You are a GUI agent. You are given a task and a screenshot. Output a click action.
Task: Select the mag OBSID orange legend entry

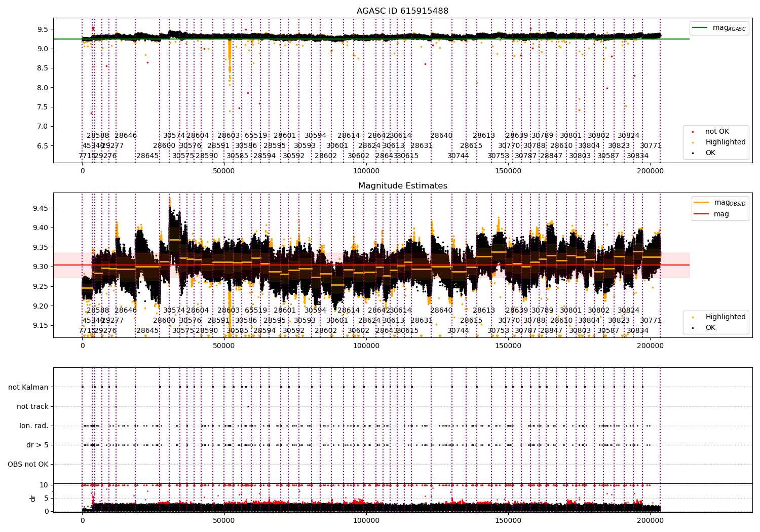[x=719, y=203]
